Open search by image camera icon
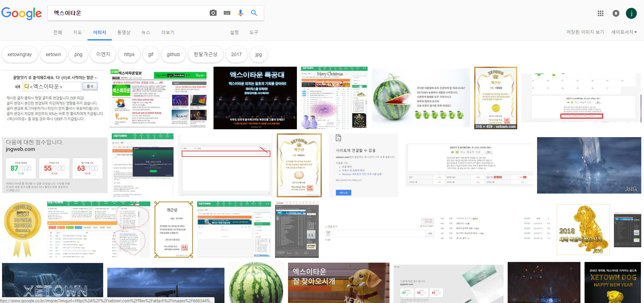 click(x=213, y=13)
